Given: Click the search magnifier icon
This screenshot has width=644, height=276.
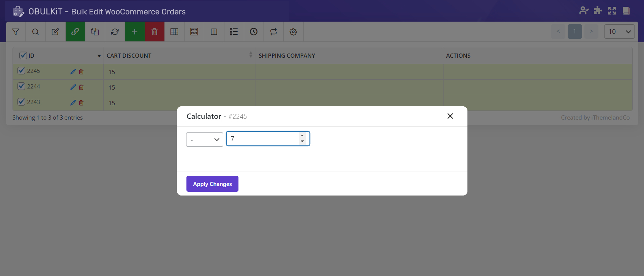Looking at the screenshot, I should [x=35, y=32].
